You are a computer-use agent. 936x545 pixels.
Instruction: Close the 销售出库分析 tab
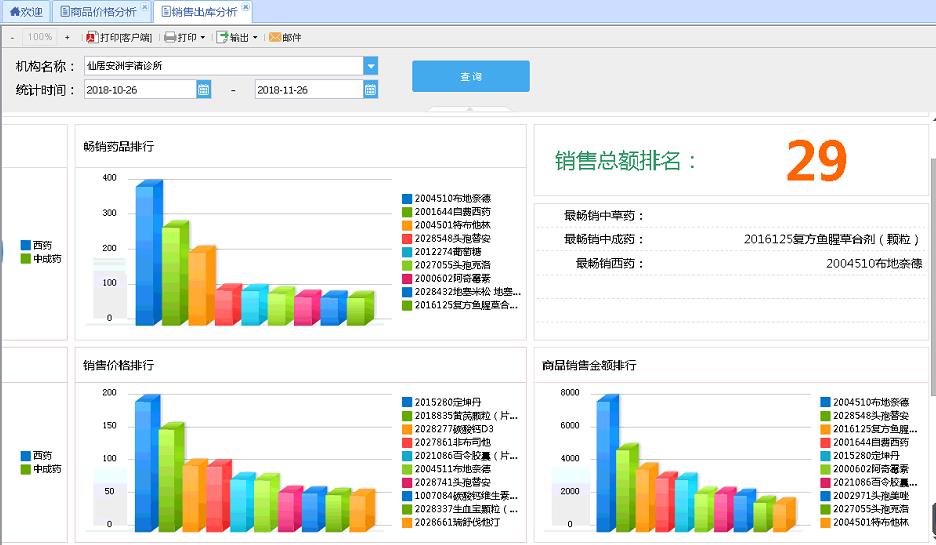click(245, 7)
